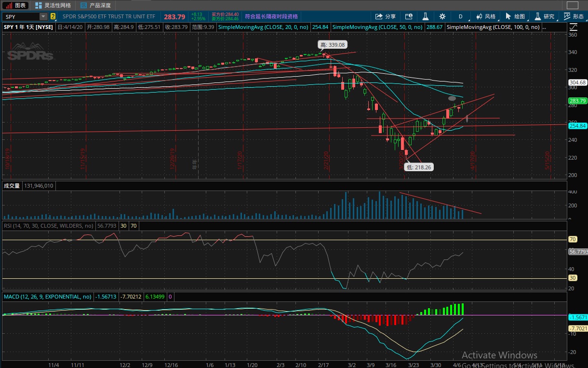Click the +2.95% percent change value
Viewport: 588px width, 368px height.
coord(198,19)
